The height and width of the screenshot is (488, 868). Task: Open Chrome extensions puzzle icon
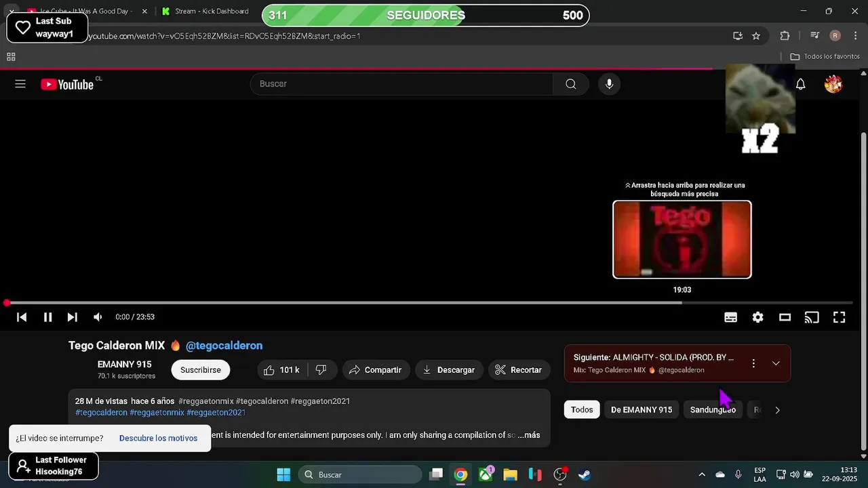point(785,36)
